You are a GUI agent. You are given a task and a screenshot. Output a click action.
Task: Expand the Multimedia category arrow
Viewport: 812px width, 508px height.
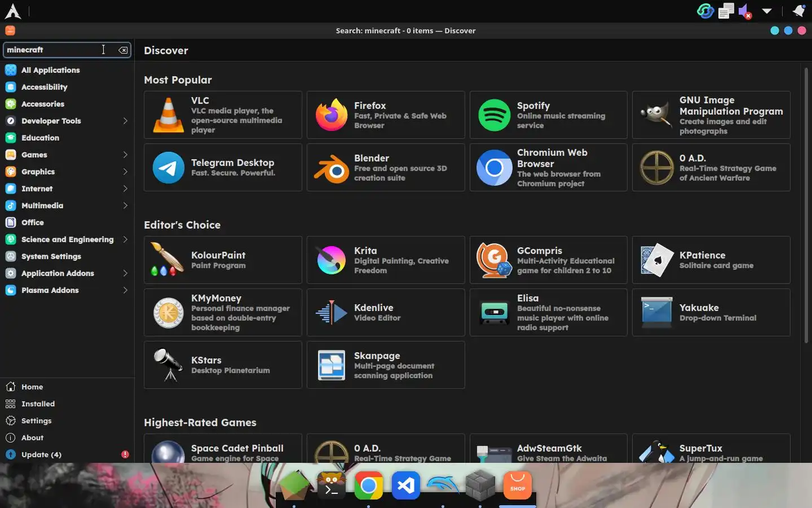[x=125, y=205]
